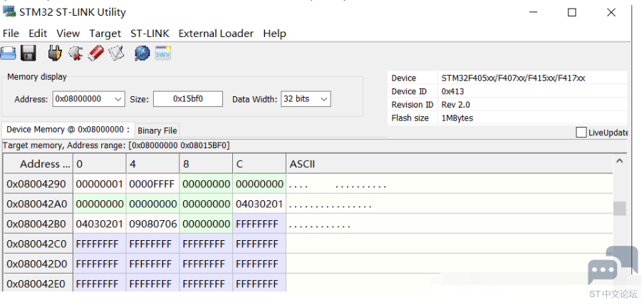Viewport: 644px width, 305px height.
Task: Click the Open file toolbar icon
Action: 8,53
